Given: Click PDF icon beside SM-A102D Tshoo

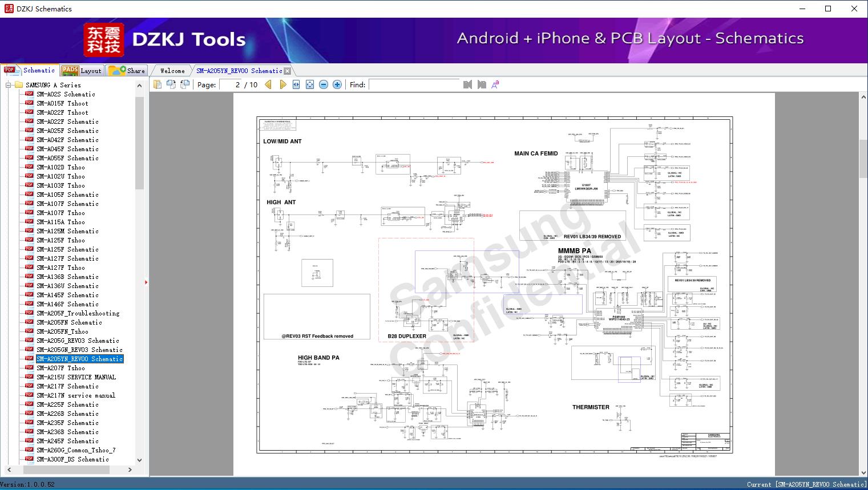Looking at the screenshot, I should (x=29, y=167).
